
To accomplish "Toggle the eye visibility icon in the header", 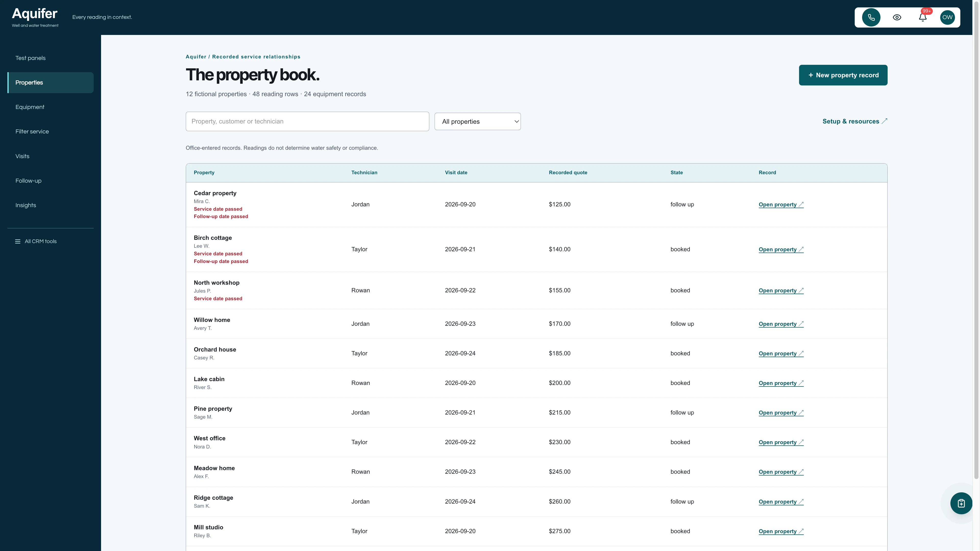I will coord(897,18).
